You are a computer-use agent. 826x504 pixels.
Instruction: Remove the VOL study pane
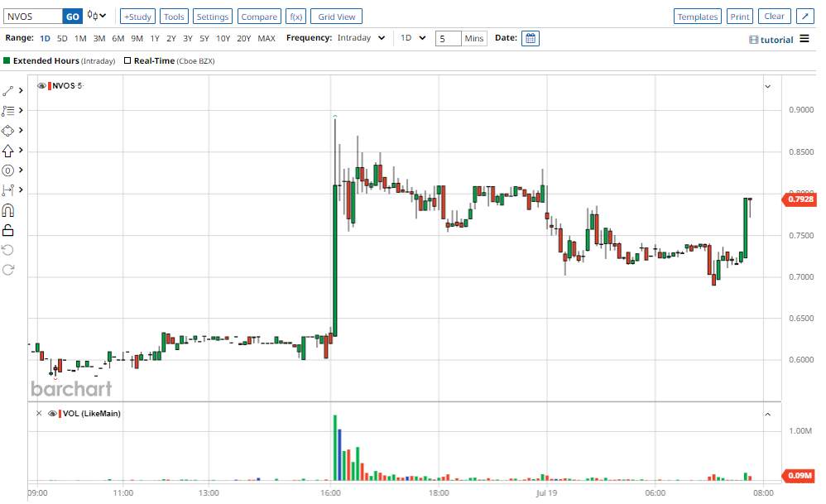point(39,414)
